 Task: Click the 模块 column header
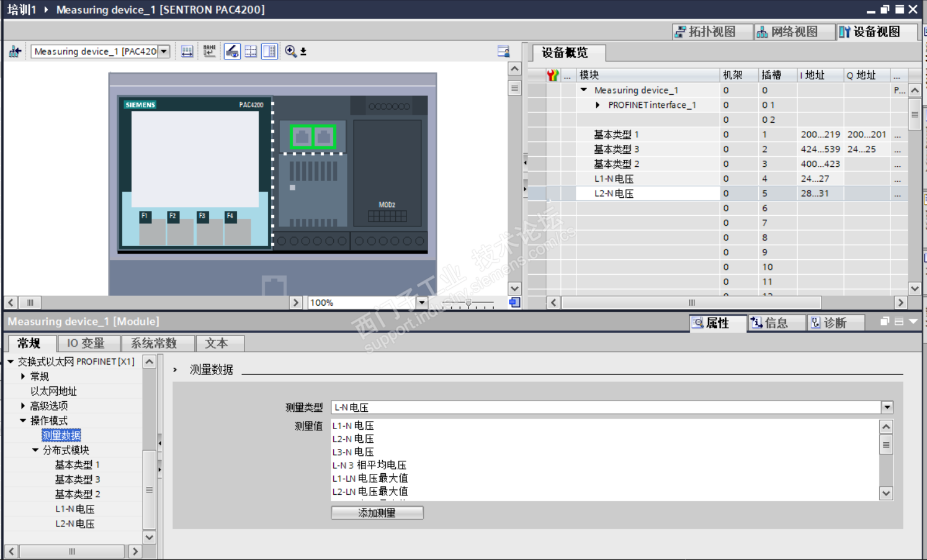coord(648,75)
